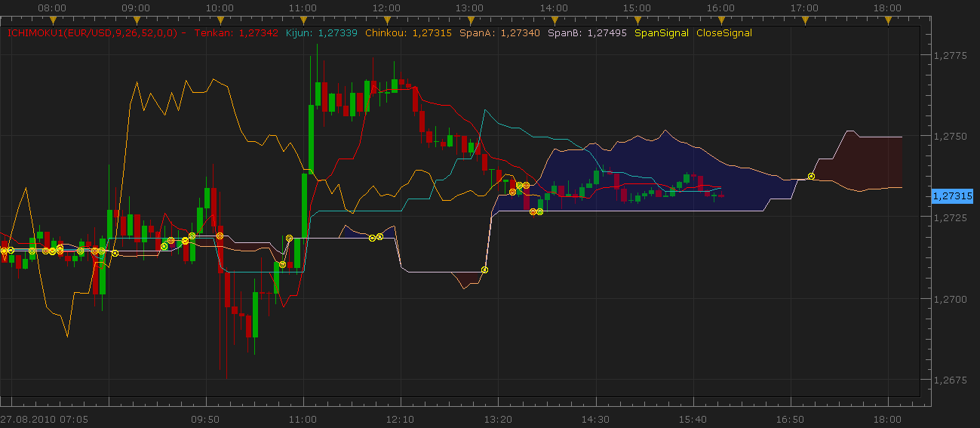Click the yellow signal circle on the brown future cloud
The height and width of the screenshot is (428, 980).
811,177
